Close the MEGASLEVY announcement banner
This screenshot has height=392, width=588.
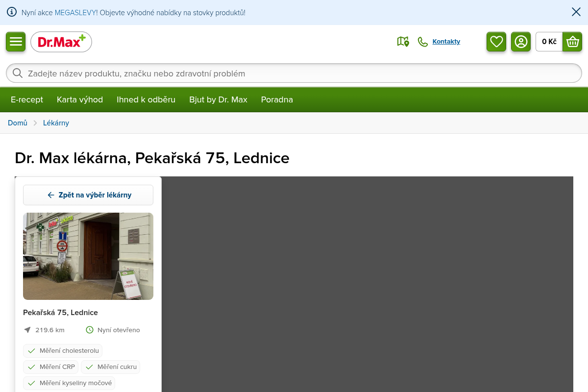[x=576, y=12]
